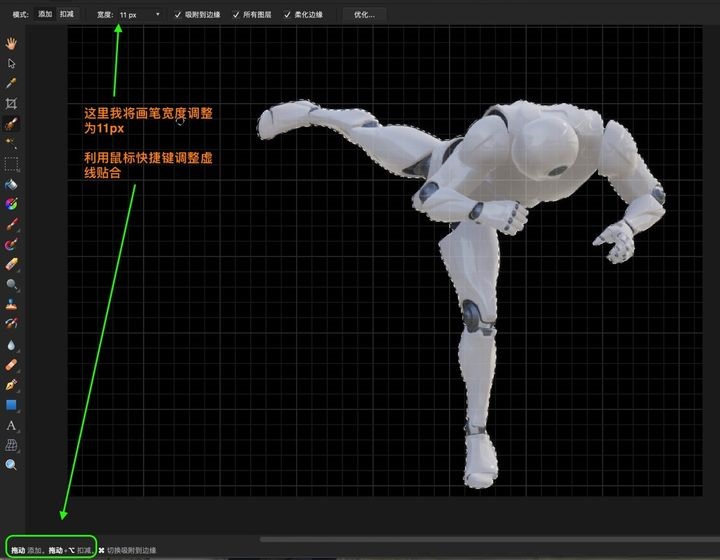Select the Move (arrow) tool

click(x=12, y=63)
